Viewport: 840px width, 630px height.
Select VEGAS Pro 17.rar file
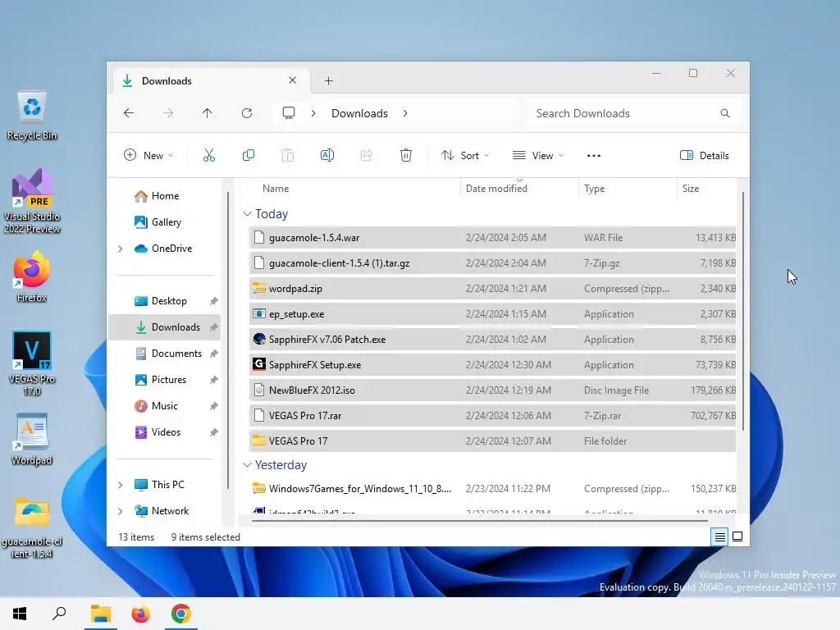tap(492, 415)
